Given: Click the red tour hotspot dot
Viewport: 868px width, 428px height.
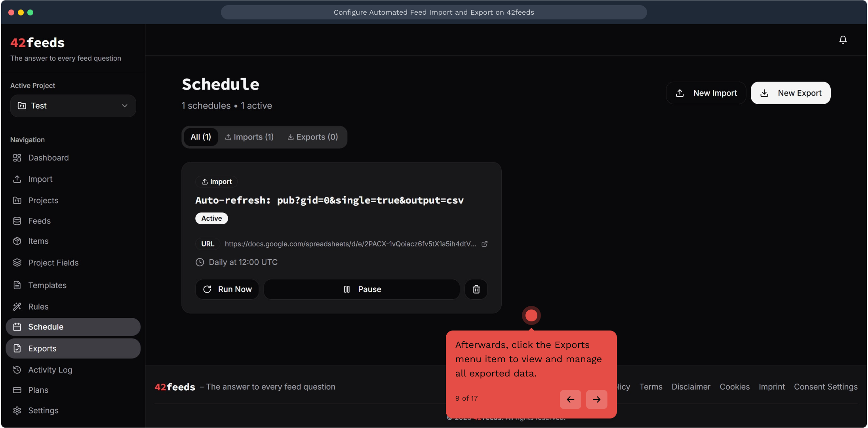Looking at the screenshot, I should click(x=531, y=315).
